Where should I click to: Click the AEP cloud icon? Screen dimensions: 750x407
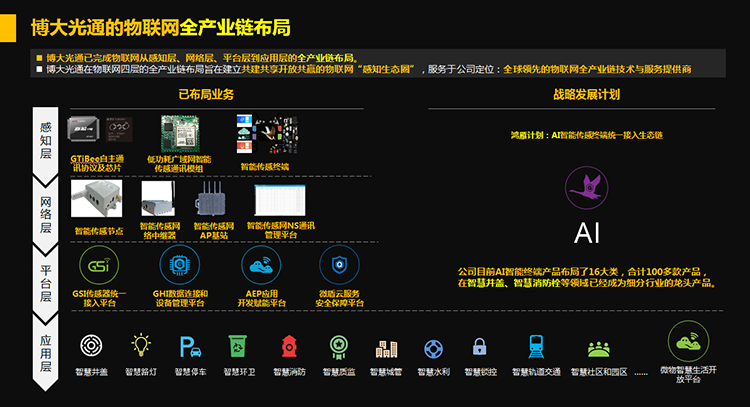tap(261, 264)
